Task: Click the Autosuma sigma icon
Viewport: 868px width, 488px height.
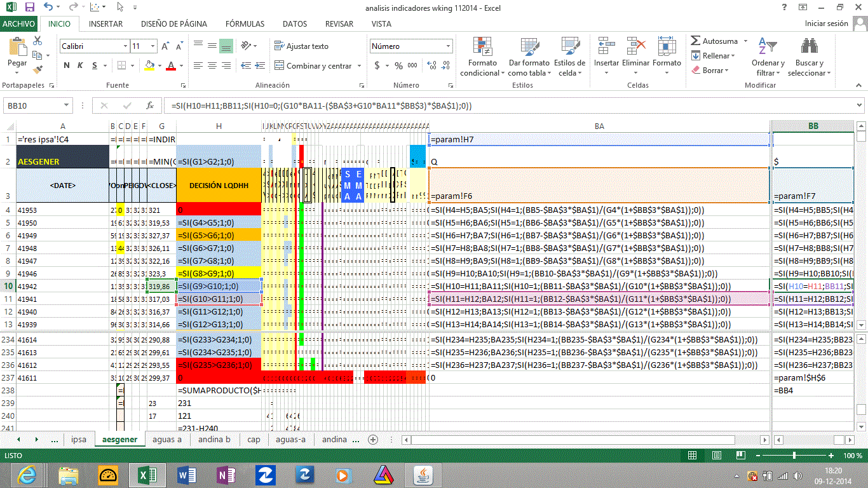Action: point(696,41)
